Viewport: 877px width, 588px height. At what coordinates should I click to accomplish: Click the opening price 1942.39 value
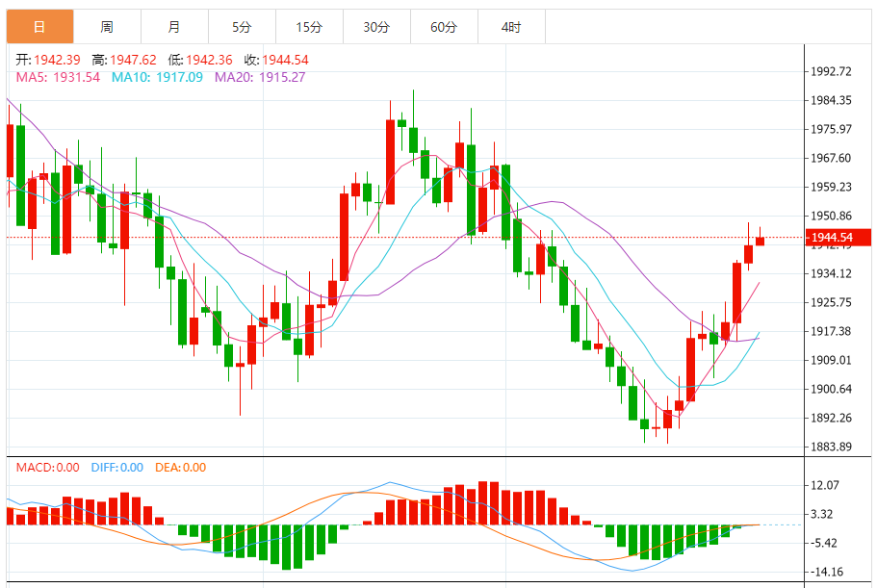tap(57, 60)
